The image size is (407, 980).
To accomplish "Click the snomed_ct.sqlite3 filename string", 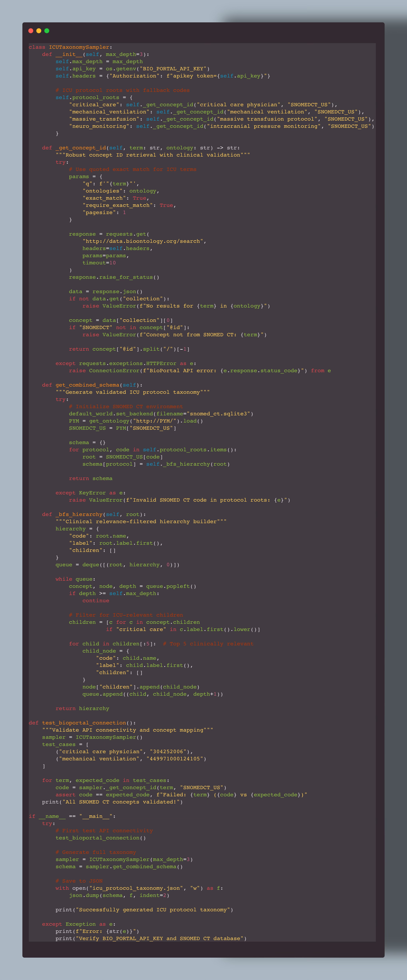I will pyautogui.click(x=218, y=414).
